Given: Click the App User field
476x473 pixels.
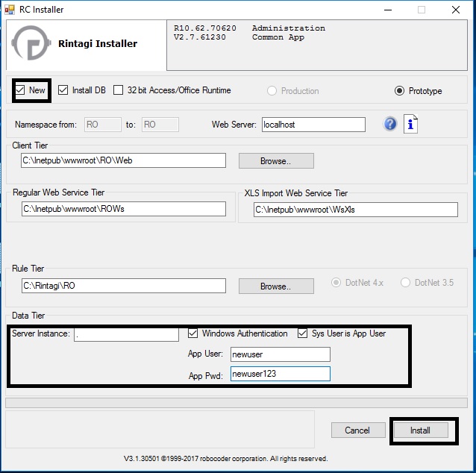Looking at the screenshot, I should [x=281, y=354].
